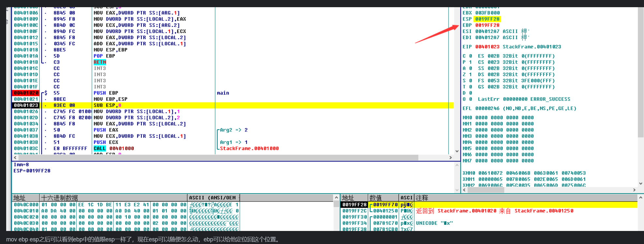Select the CALL 00401000 instruction line
This screenshot has width=644, height=244.
(113, 148)
